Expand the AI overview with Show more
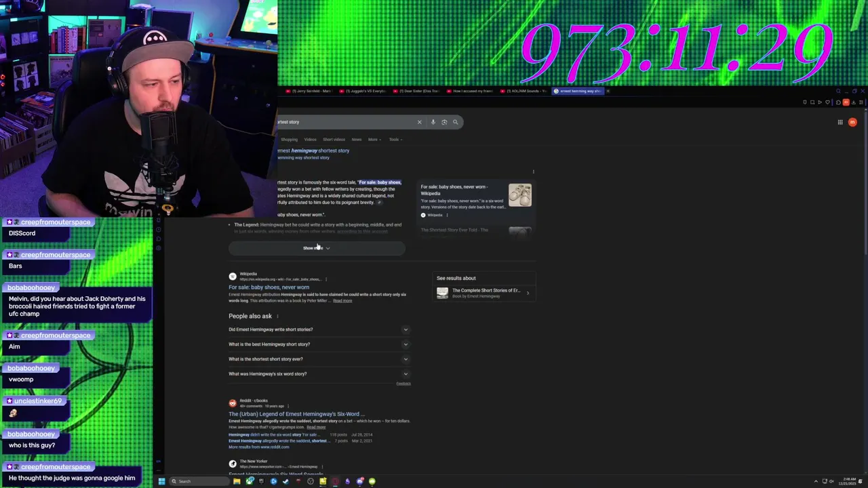The image size is (868, 488). (317, 248)
